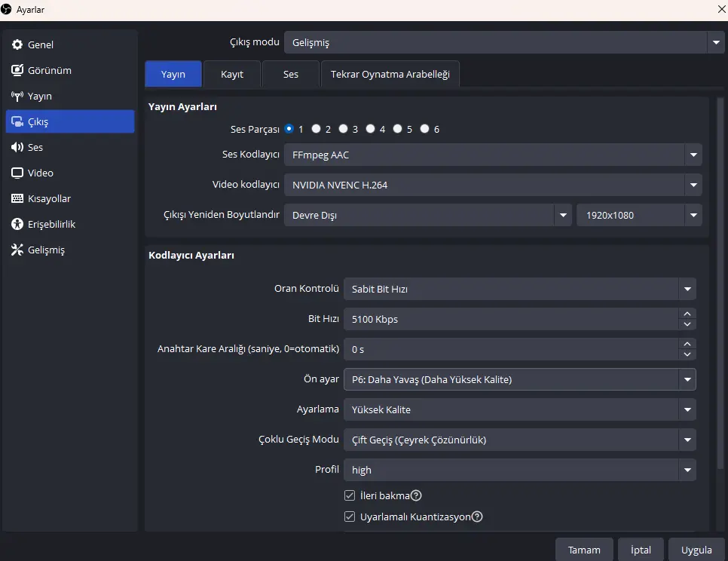Click the Bit Hızı 5100 Kbps field
This screenshot has height=561, width=728.
511,319
